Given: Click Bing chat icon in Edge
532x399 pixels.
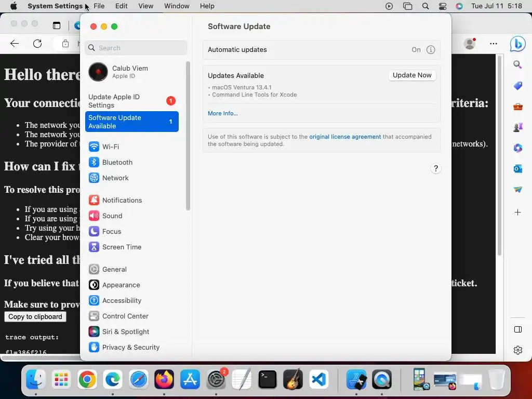Looking at the screenshot, I should [518, 44].
